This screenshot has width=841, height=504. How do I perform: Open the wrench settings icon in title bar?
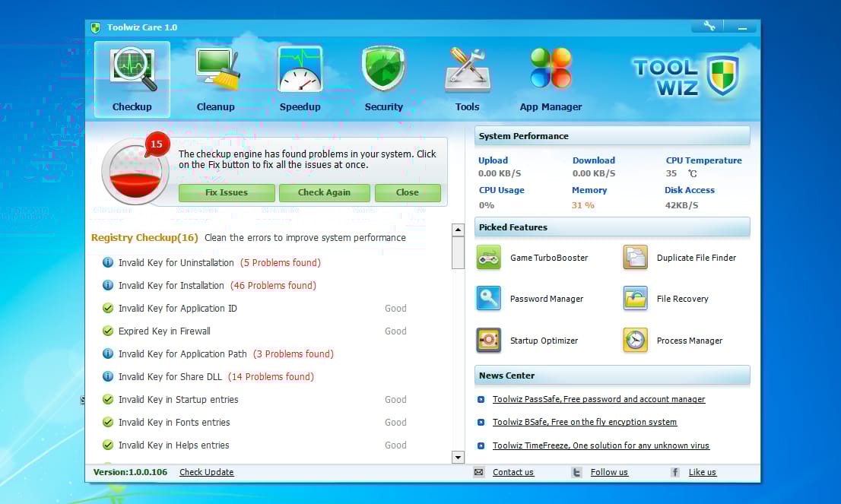[x=709, y=27]
